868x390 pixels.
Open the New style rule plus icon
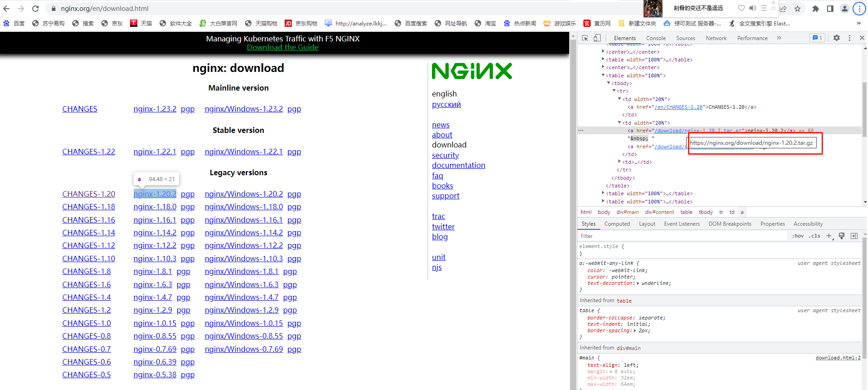tap(829, 236)
